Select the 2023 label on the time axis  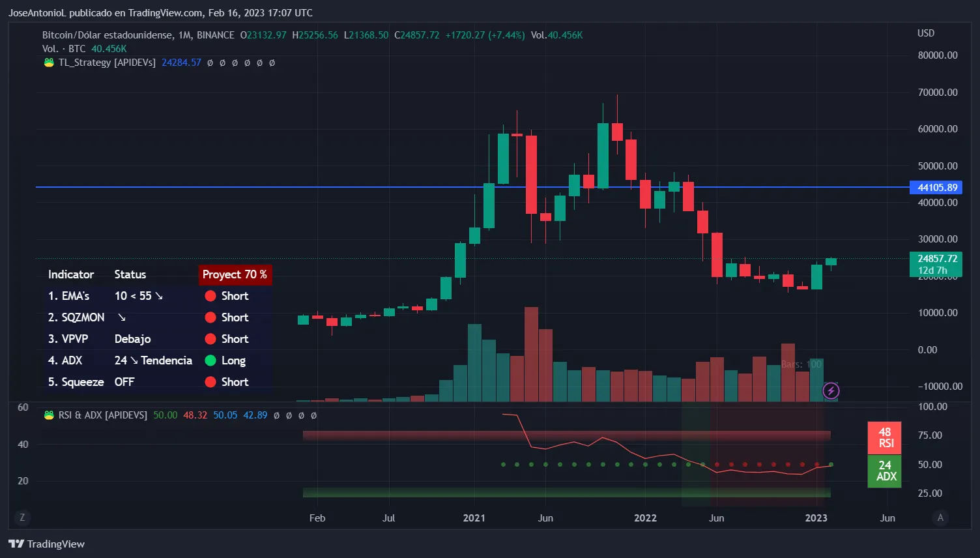coord(816,518)
